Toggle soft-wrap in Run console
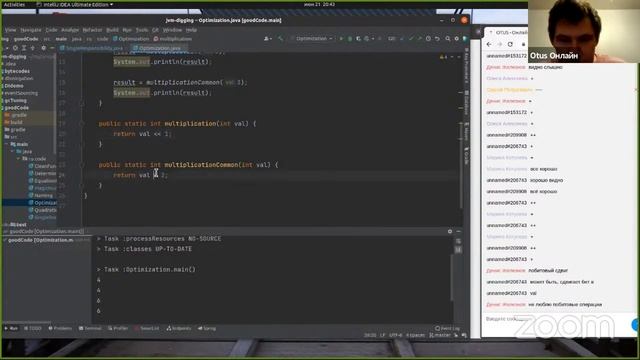The width and height of the screenshot is (640, 360). pos(458,241)
